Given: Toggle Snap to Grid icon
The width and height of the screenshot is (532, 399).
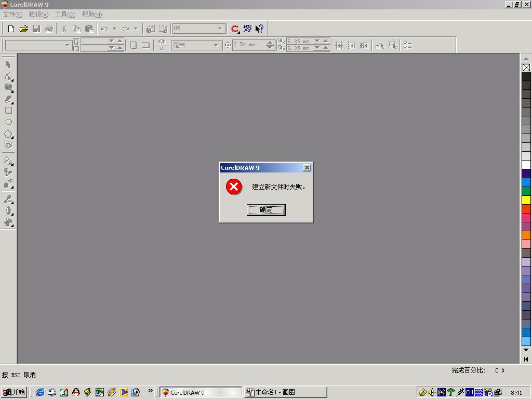Looking at the screenshot, I should coord(339,46).
